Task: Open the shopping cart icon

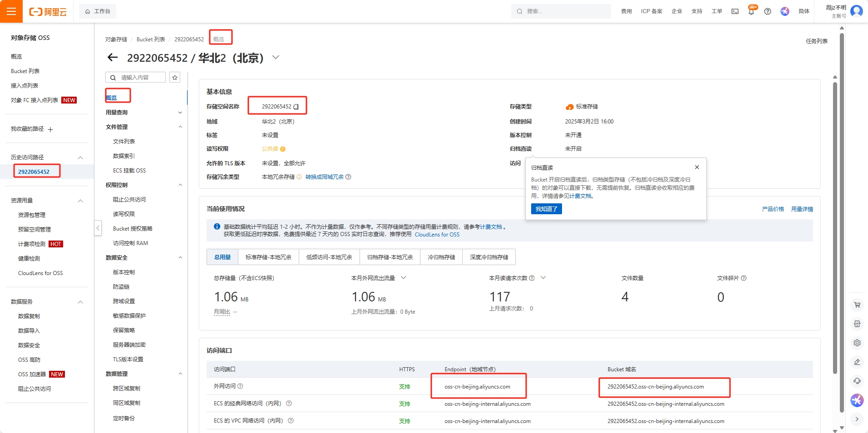Action: point(857,305)
